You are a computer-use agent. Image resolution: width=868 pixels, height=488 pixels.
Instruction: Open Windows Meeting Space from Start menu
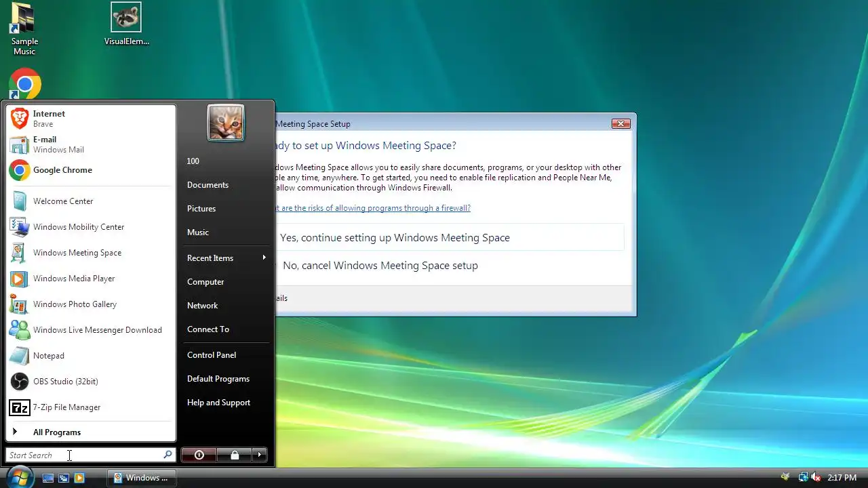coord(91,253)
